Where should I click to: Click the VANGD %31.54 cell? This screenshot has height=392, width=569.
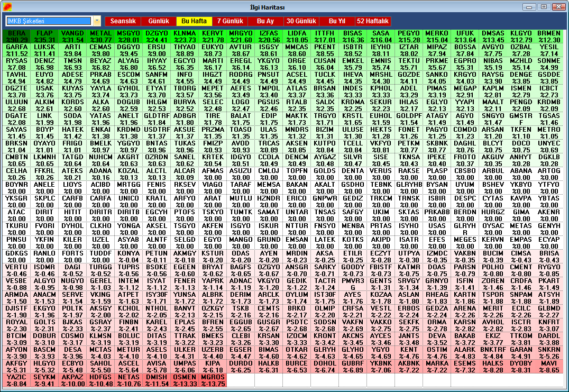tap(72, 37)
